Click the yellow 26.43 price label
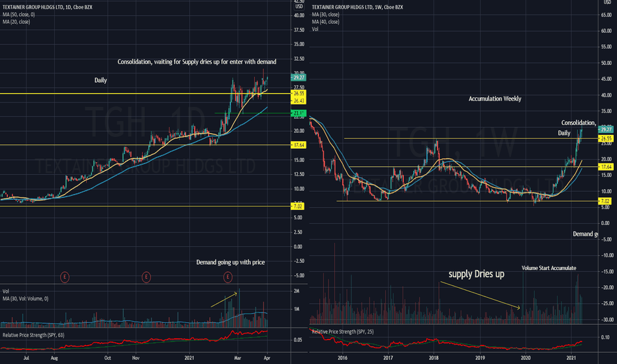 pyautogui.click(x=299, y=101)
